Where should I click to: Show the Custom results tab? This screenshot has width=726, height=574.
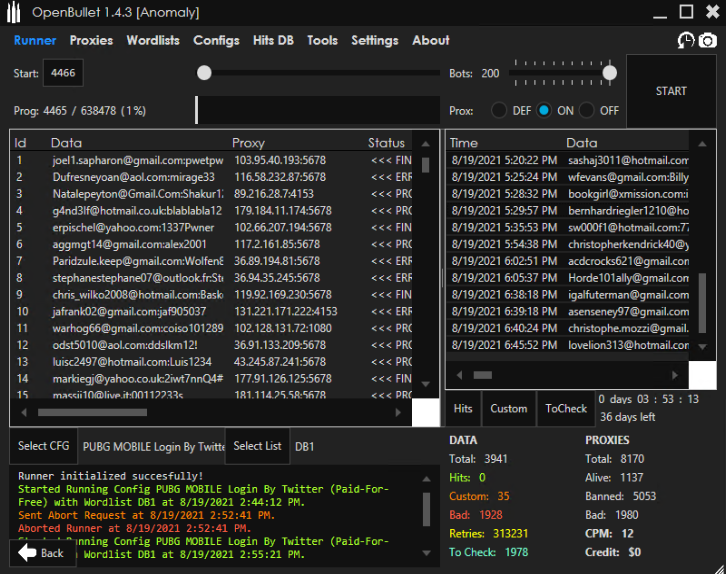click(508, 408)
